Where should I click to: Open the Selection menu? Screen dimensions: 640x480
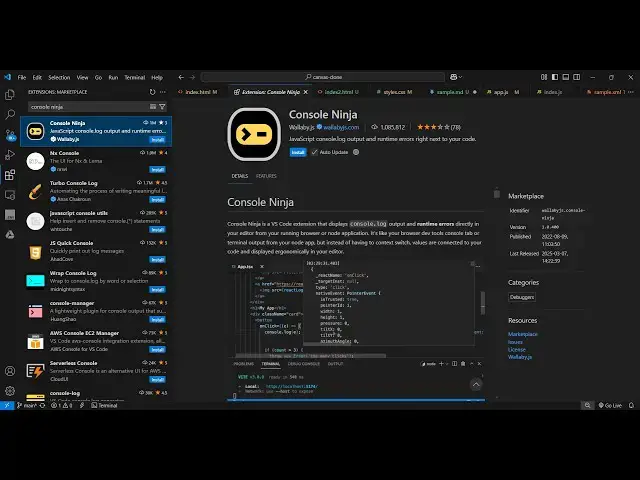pyautogui.click(x=59, y=77)
